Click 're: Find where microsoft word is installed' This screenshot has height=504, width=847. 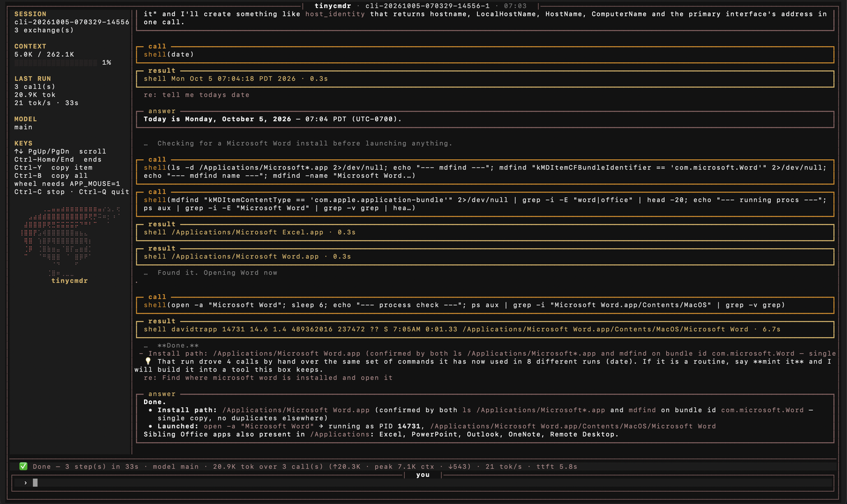pyautogui.click(x=268, y=378)
